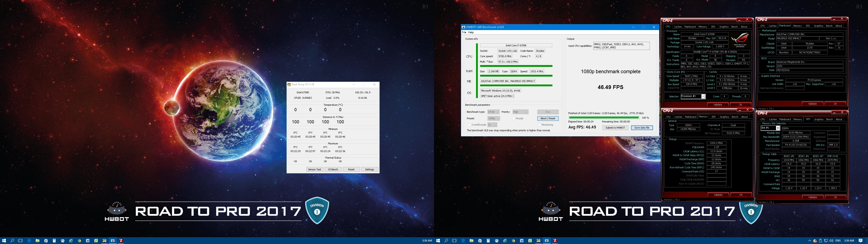Toggle the Overkill mode checkbox

(x=469, y=125)
